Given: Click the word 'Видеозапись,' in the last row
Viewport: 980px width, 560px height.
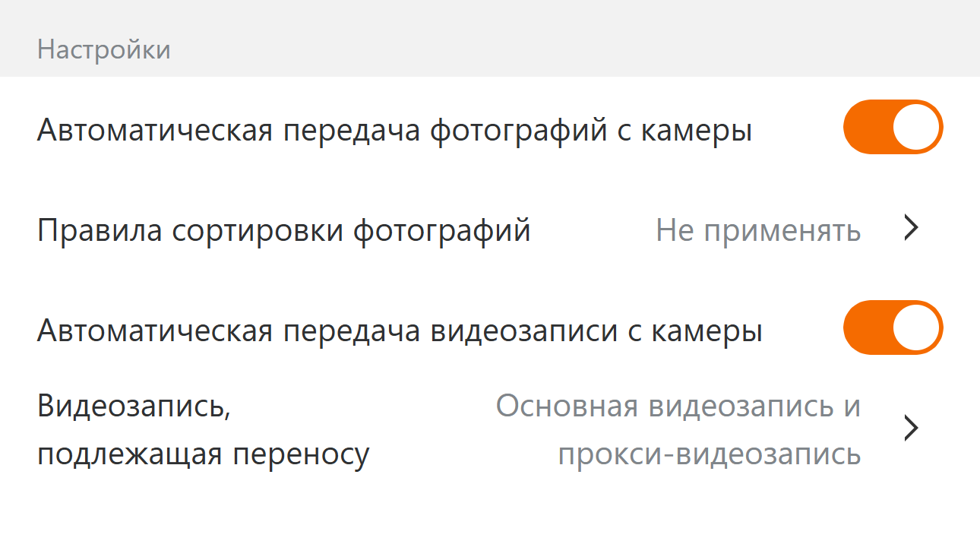Looking at the screenshot, I should tap(133, 407).
